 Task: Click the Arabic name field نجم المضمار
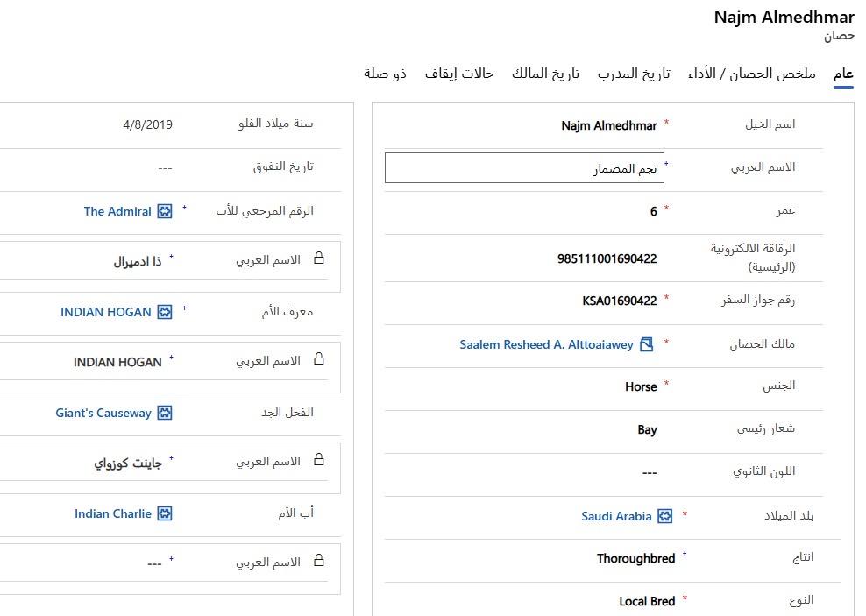coord(524,169)
